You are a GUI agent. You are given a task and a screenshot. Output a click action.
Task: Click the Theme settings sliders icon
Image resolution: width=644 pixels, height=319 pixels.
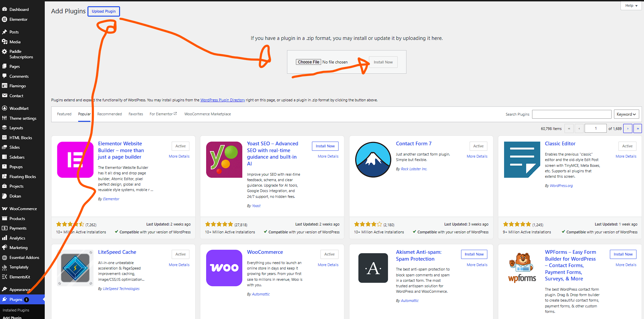coord(4,118)
